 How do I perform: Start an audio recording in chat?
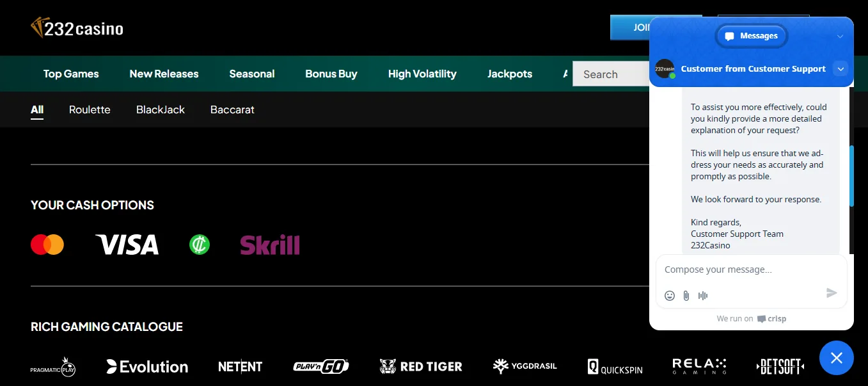pyautogui.click(x=703, y=295)
